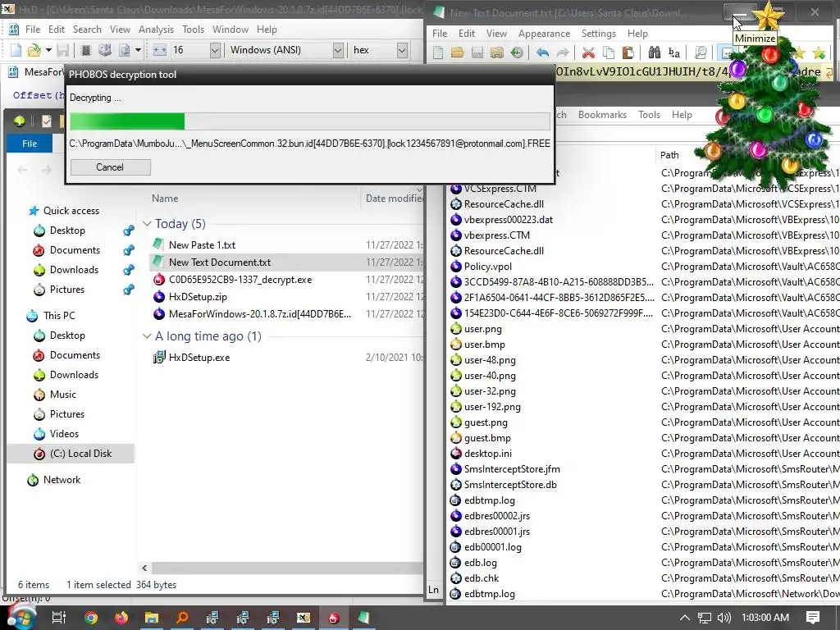Click Save disk icon in HxD toolbar
Image resolution: width=840 pixels, height=630 pixels.
[x=62, y=50]
